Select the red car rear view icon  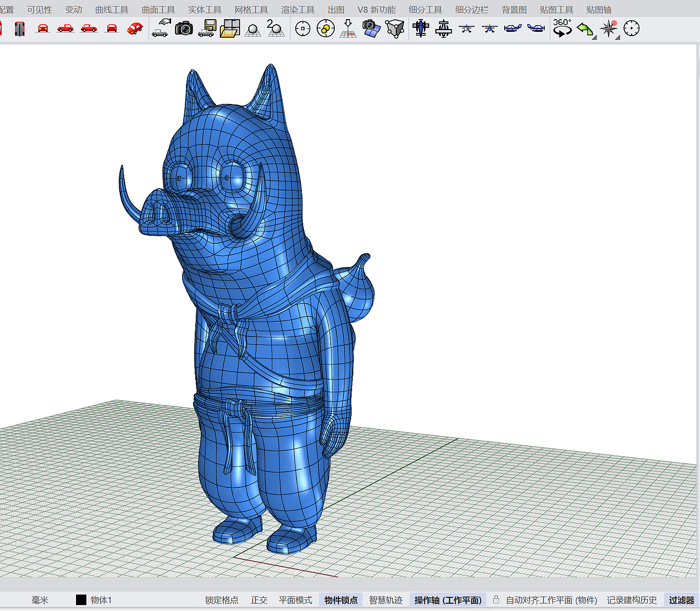112,28
